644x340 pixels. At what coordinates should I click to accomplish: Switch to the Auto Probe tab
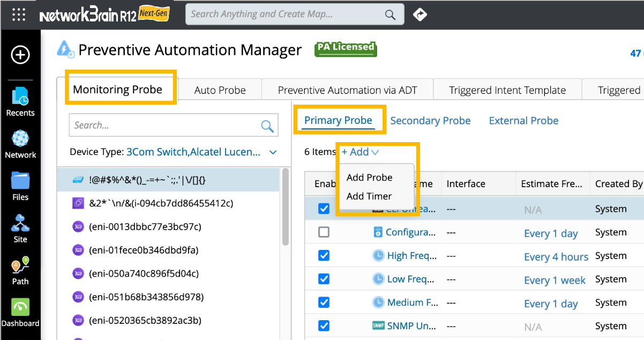(x=220, y=90)
